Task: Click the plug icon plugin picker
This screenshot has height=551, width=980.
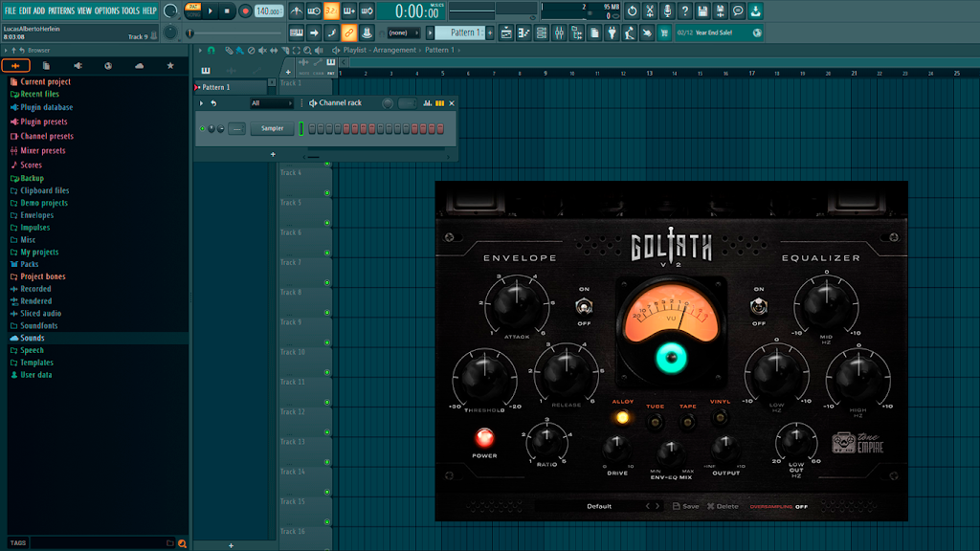Action: point(612,33)
